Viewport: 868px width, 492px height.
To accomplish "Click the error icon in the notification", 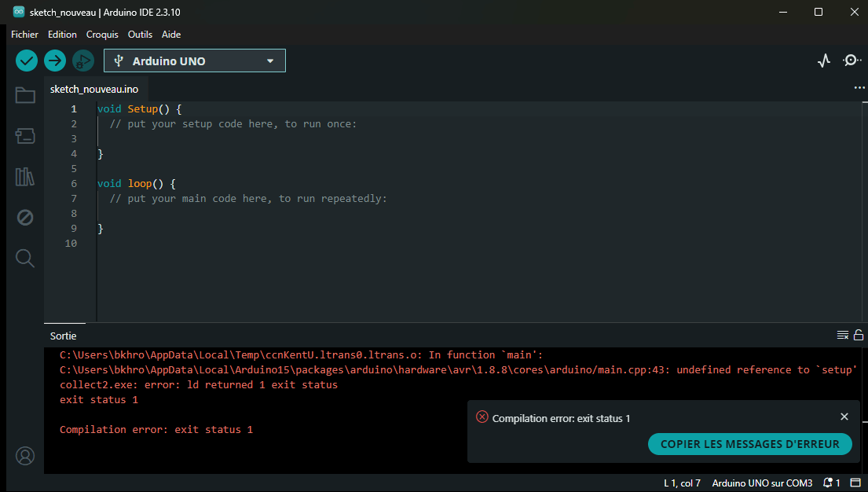I will (x=482, y=417).
